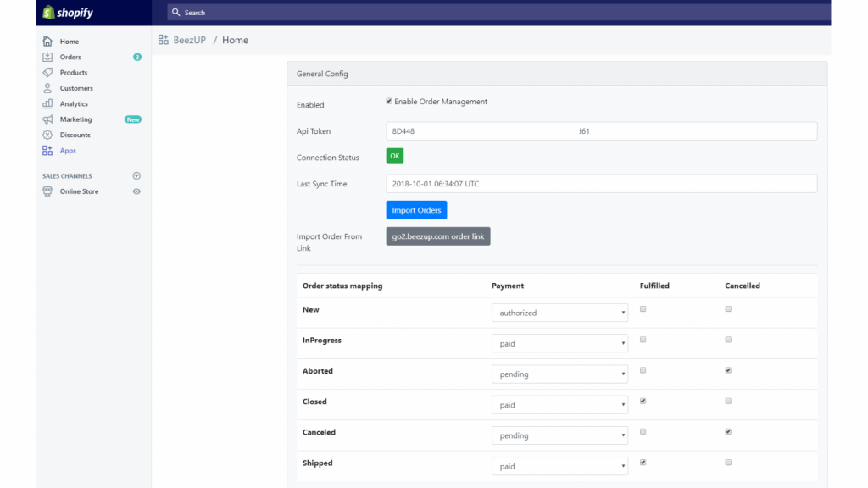868x488 pixels.
Task: Click the Products tag icon
Action: 47,73
